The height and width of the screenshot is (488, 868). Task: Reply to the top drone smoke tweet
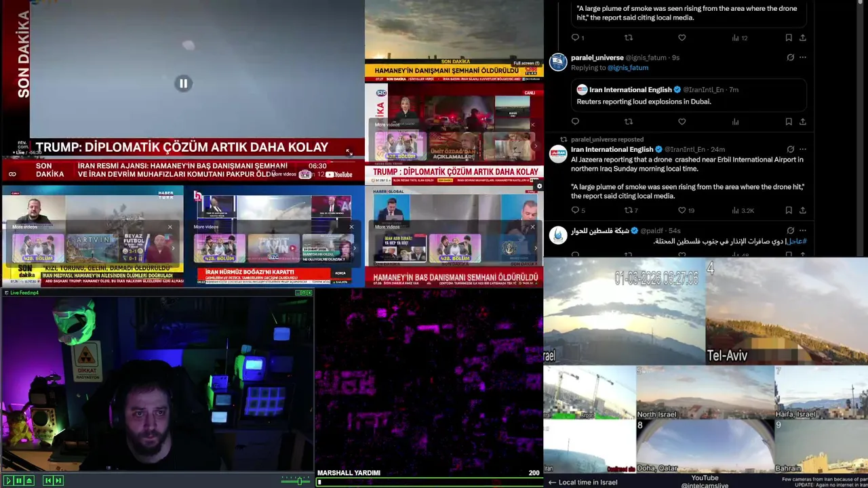pos(575,38)
